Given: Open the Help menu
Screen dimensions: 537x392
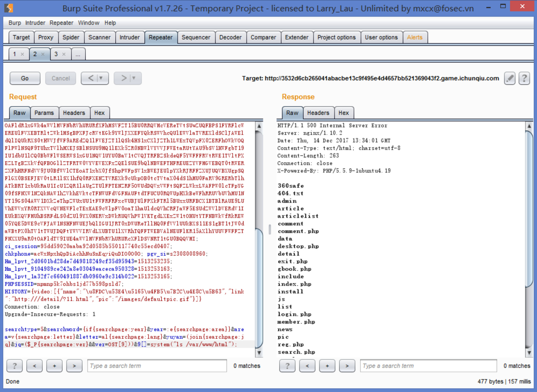Looking at the screenshot, I should [110, 23].
